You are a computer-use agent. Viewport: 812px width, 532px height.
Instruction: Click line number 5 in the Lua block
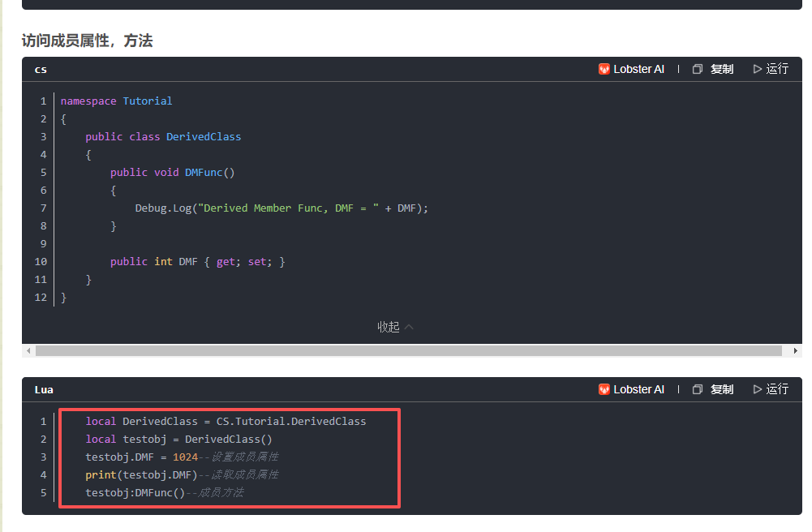point(44,493)
